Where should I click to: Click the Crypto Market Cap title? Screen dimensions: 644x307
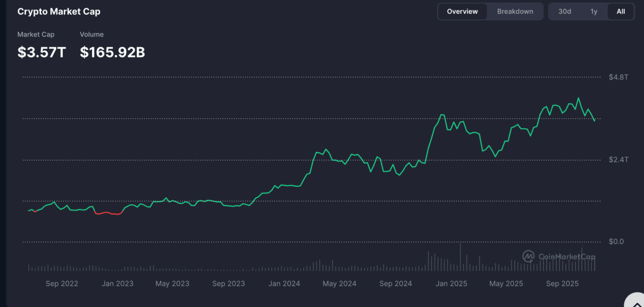[x=59, y=11]
